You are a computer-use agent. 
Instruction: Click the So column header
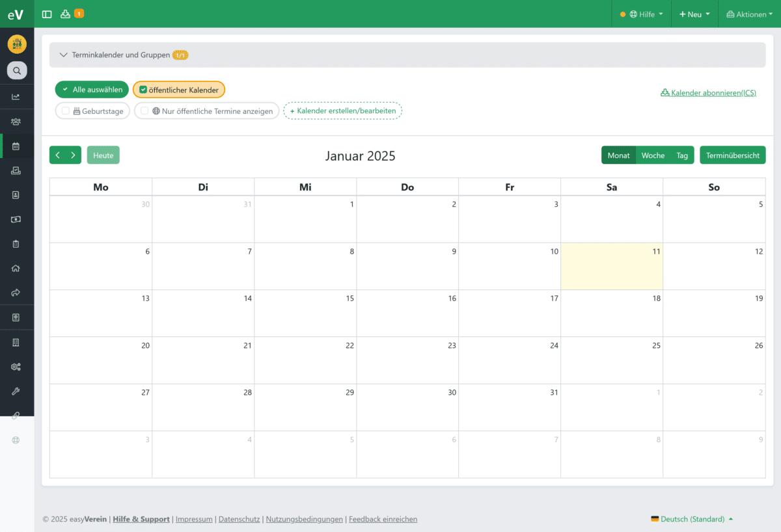tap(714, 187)
